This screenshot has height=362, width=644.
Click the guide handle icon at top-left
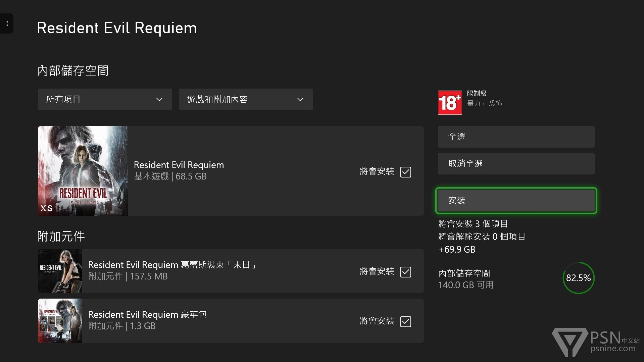coord(7,23)
